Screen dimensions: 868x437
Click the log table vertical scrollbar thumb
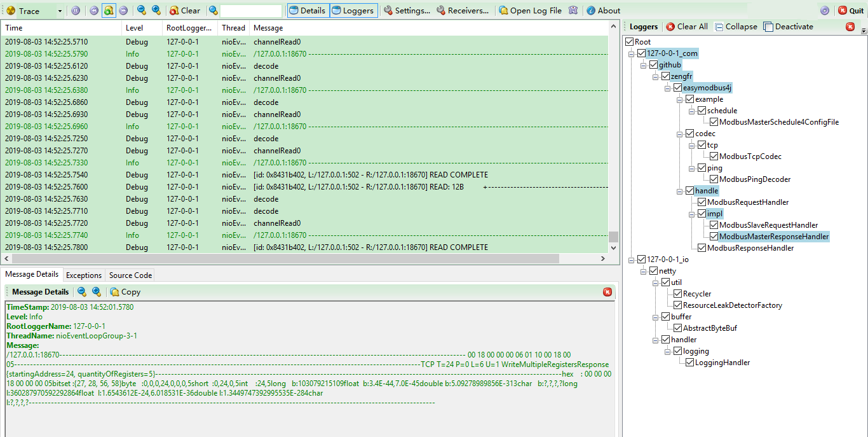(613, 237)
